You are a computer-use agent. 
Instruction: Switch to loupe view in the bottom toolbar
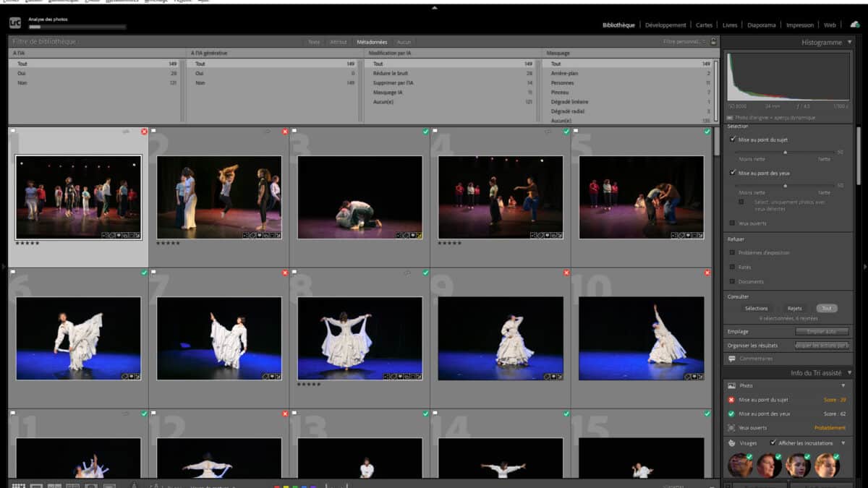(x=36, y=486)
